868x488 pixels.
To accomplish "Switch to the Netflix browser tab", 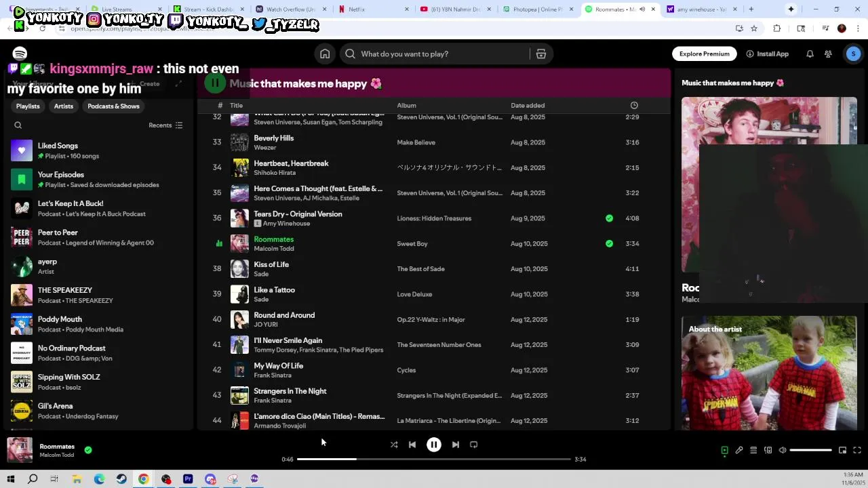I will pyautogui.click(x=374, y=9).
